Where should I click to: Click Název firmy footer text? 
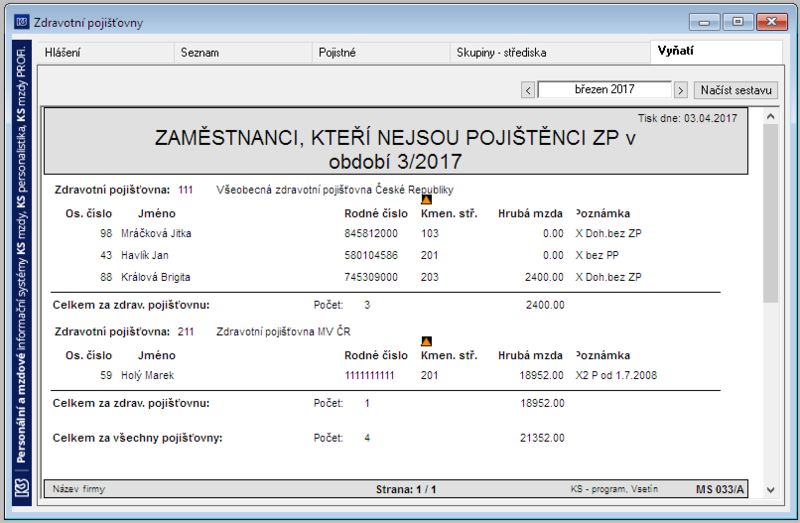pos(79,489)
